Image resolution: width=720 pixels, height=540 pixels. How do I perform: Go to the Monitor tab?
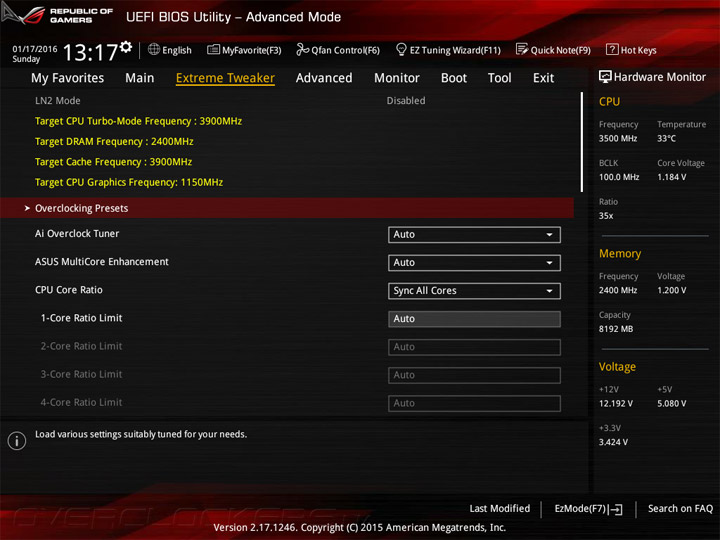tap(397, 78)
